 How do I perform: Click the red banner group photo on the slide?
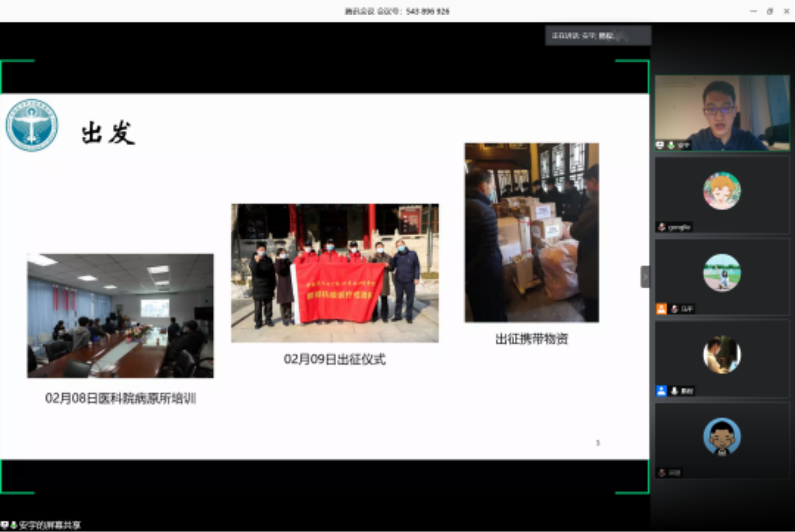coord(335,273)
